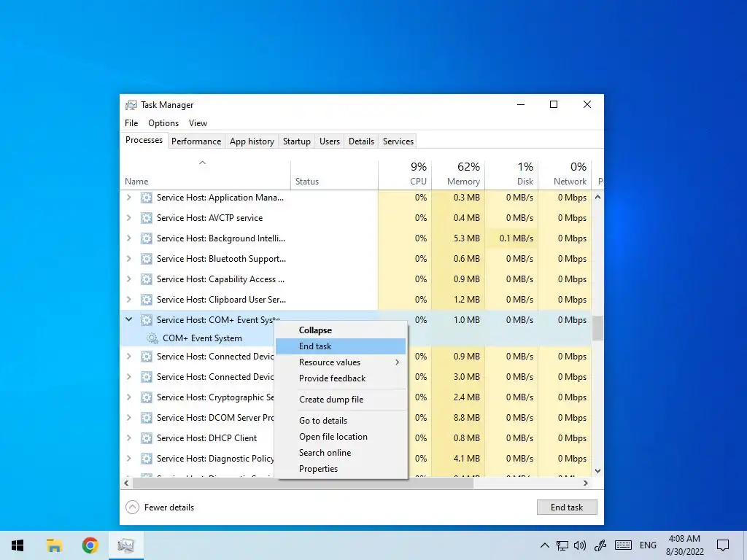
Task: Click the horizontal scrollbar right arrow
Action: click(x=586, y=483)
